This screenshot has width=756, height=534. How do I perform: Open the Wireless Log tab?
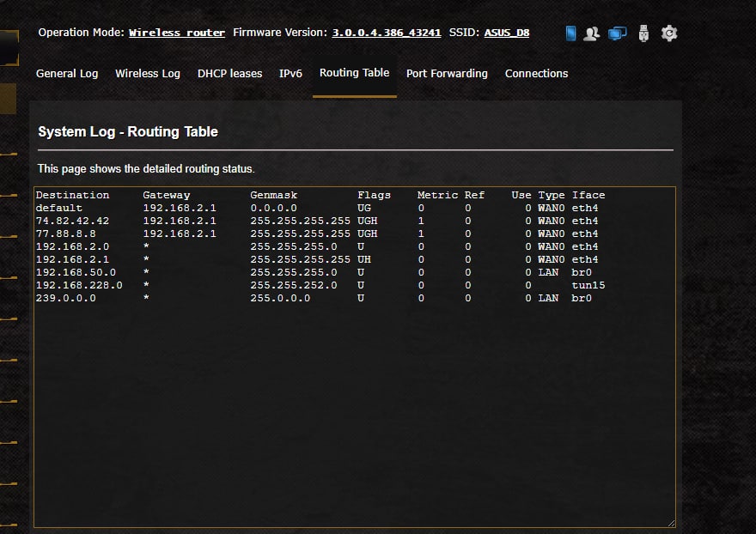(148, 73)
